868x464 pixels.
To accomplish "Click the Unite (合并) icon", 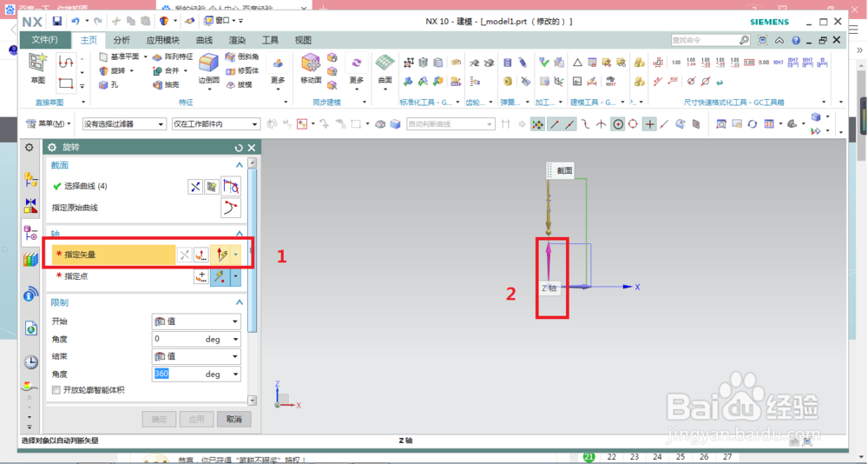I will coord(157,71).
